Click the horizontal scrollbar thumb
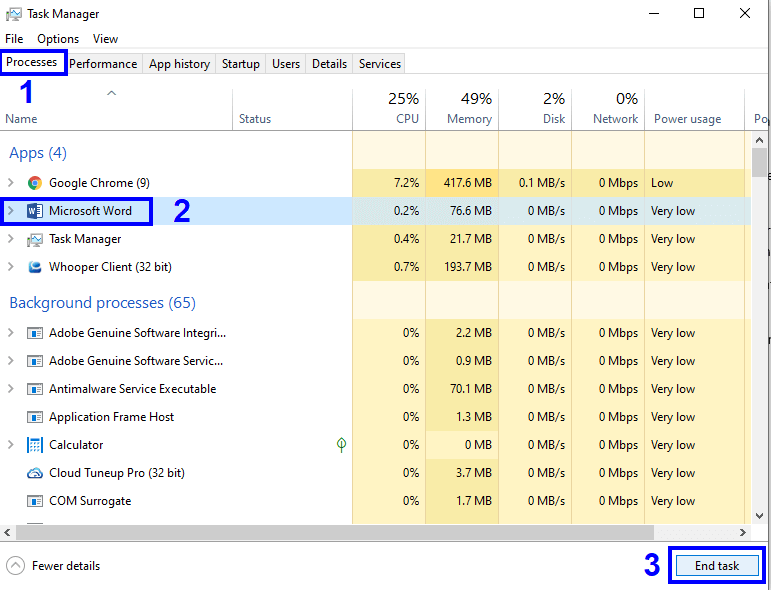 [335, 532]
